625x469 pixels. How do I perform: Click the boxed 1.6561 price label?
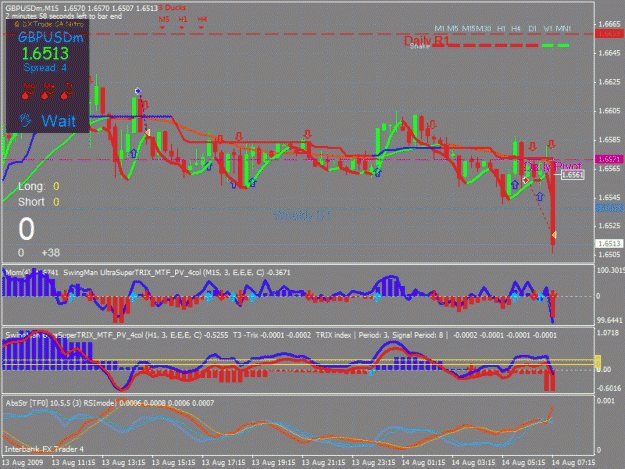point(573,175)
